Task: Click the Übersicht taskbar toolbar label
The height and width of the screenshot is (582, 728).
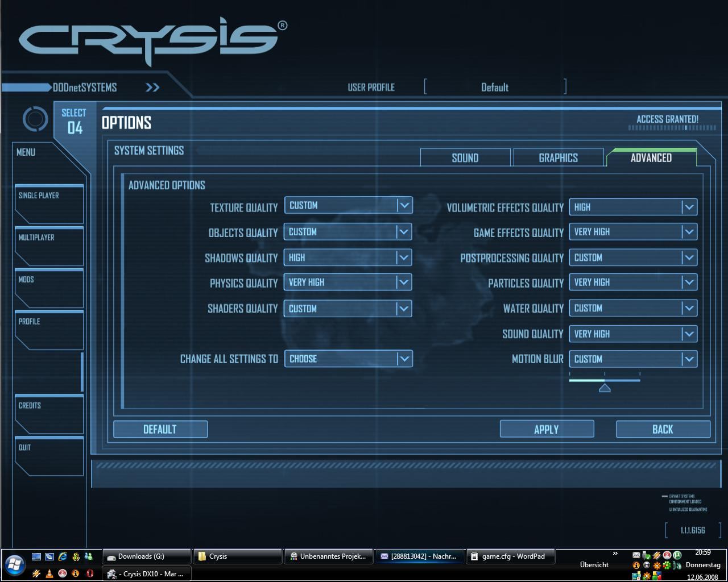Action: tap(594, 565)
